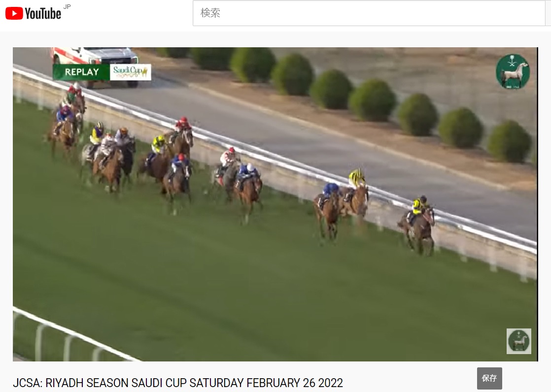Click the blue-silks jockey beside the striped rider
Viewport: 551px width, 392px height.
[330, 191]
